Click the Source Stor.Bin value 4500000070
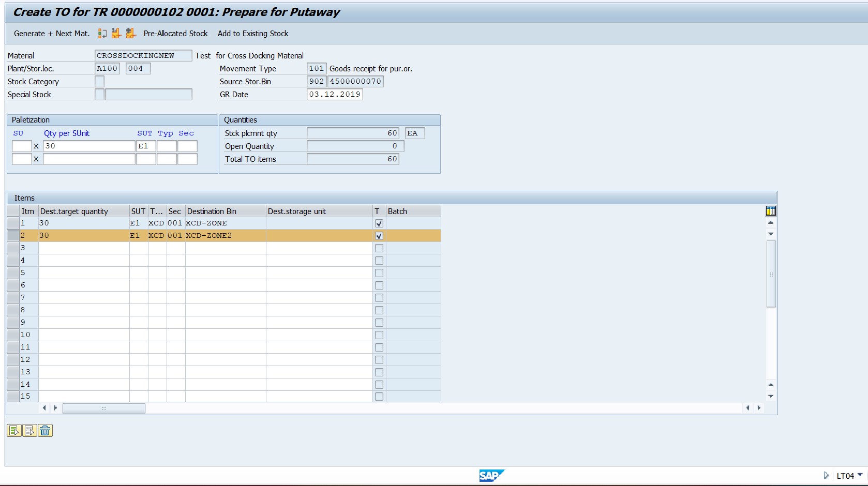The image size is (868, 486). point(355,82)
